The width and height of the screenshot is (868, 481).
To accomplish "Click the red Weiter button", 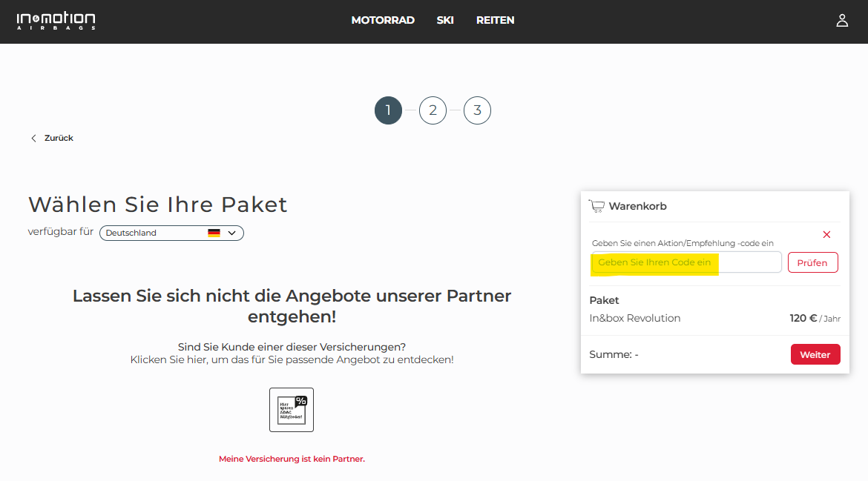I will point(815,354).
